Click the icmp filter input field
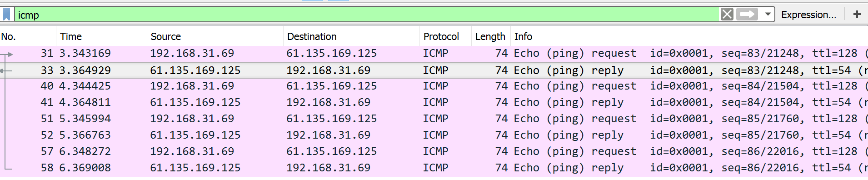The width and height of the screenshot is (868, 180). 367,15
